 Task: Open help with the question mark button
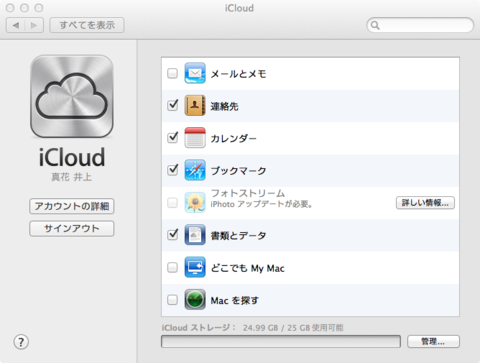pos(21,342)
